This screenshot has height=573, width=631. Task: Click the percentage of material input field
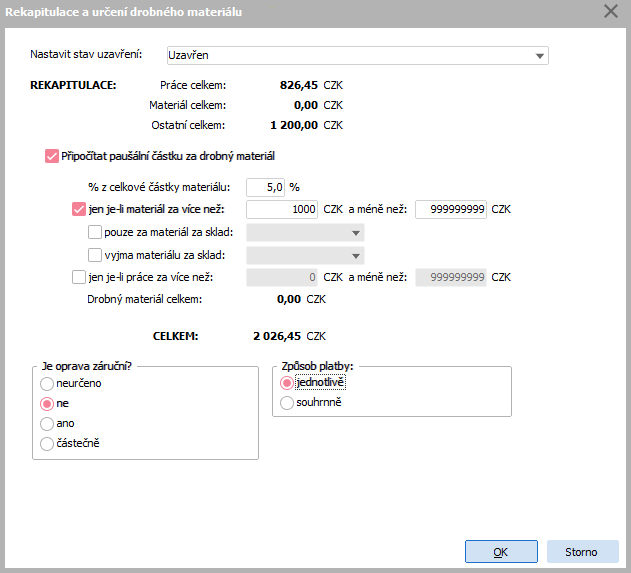[265, 187]
